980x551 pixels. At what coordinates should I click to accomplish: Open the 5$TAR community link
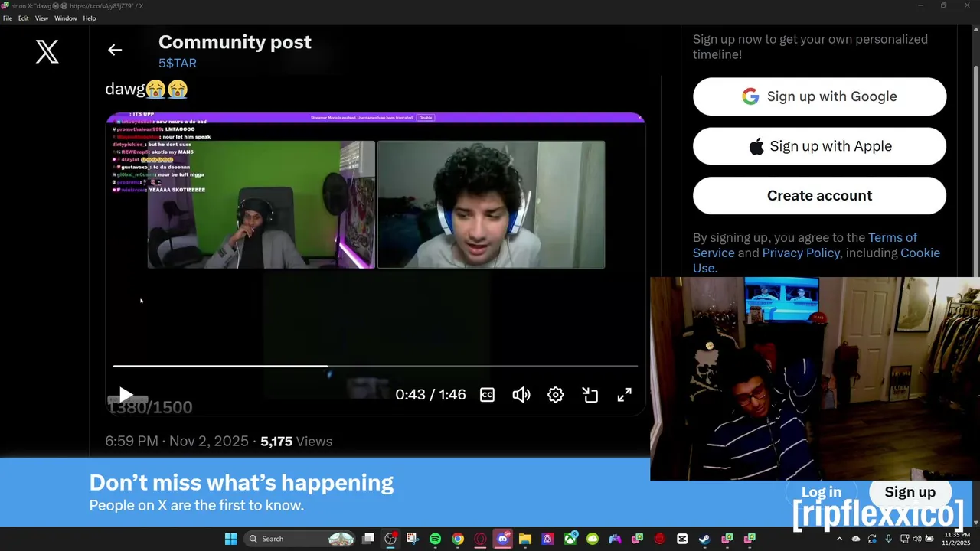point(178,64)
